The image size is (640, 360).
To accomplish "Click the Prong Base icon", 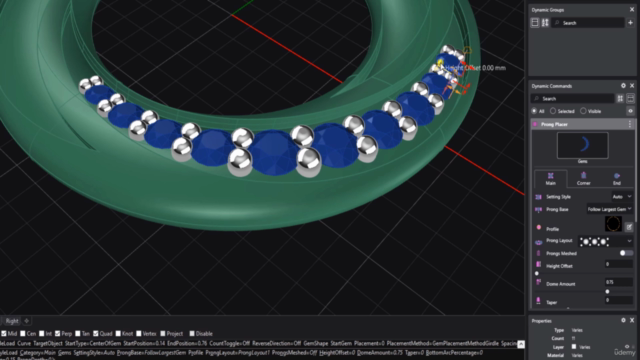I will click(538, 209).
